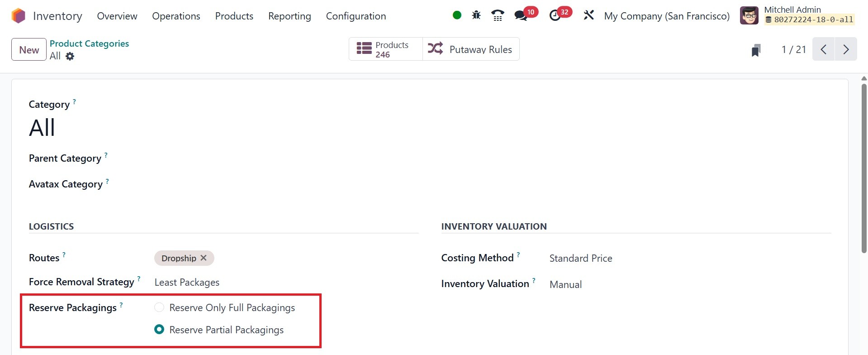This screenshot has height=355, width=868.
Task: Open the chat messages icon
Action: (x=521, y=16)
